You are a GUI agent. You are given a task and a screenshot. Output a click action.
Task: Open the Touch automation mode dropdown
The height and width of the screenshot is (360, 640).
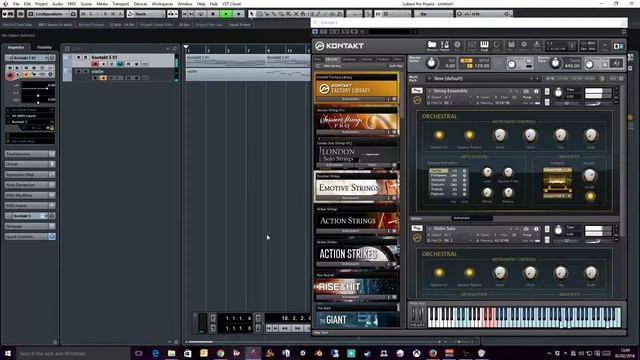click(x=146, y=14)
